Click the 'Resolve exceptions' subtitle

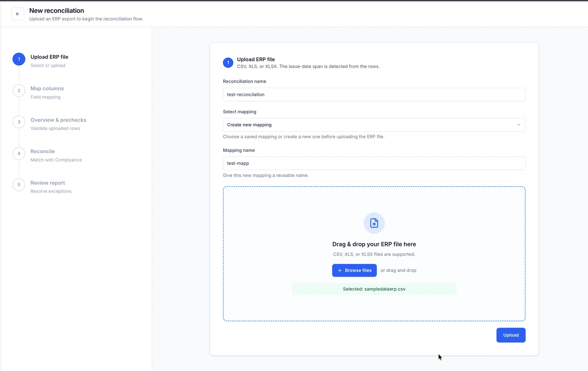click(51, 191)
